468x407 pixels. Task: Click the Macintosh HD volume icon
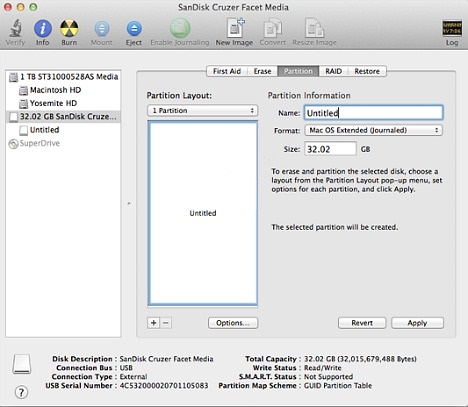pos(23,90)
